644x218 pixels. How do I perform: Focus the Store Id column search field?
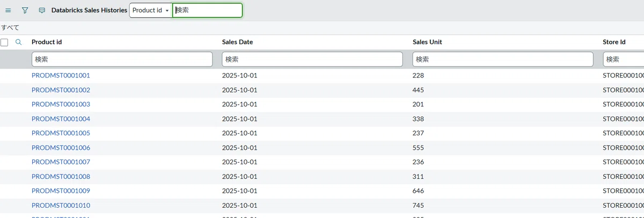click(x=624, y=59)
